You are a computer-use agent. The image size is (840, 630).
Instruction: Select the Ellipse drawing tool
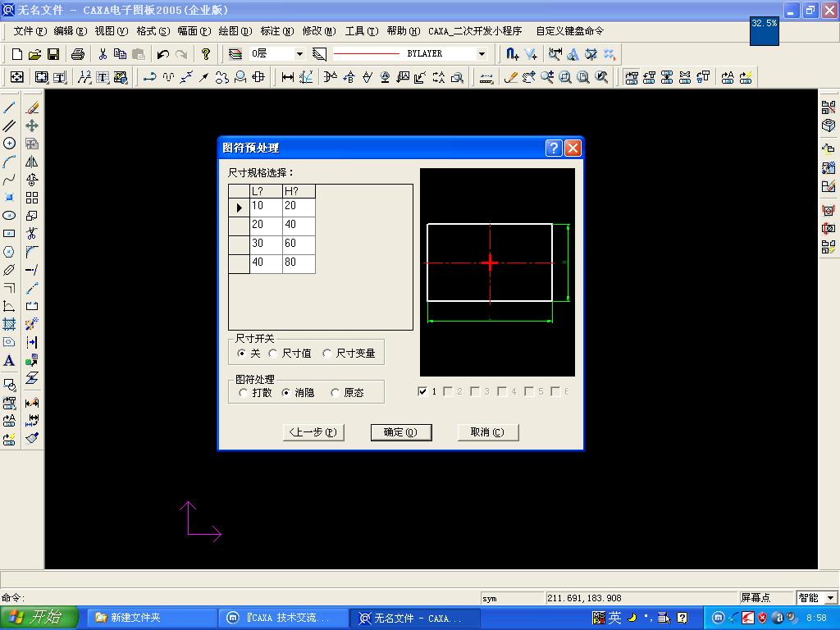coord(9,216)
